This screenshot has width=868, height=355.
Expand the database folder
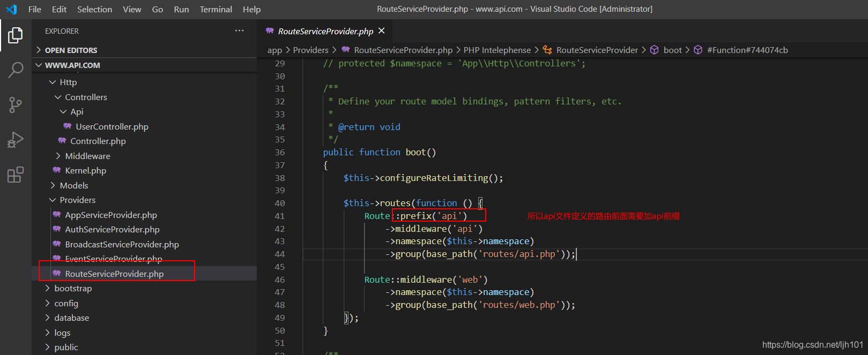[x=47, y=318]
